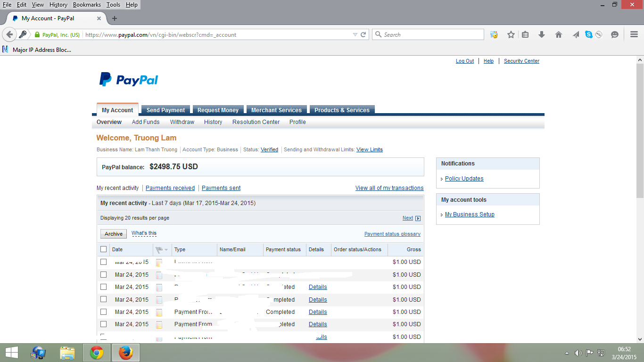Viewport: 644px width, 362px height.
Task: Click View all of my transactions
Action: [x=389, y=188]
